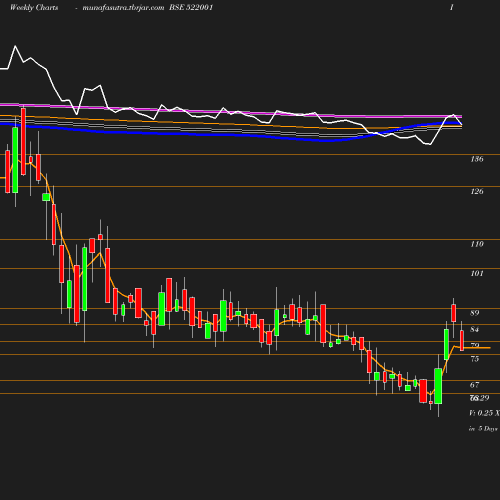This screenshot has height=500, width=500.
Task: Select the '101' price axis label
Action: (477, 273)
